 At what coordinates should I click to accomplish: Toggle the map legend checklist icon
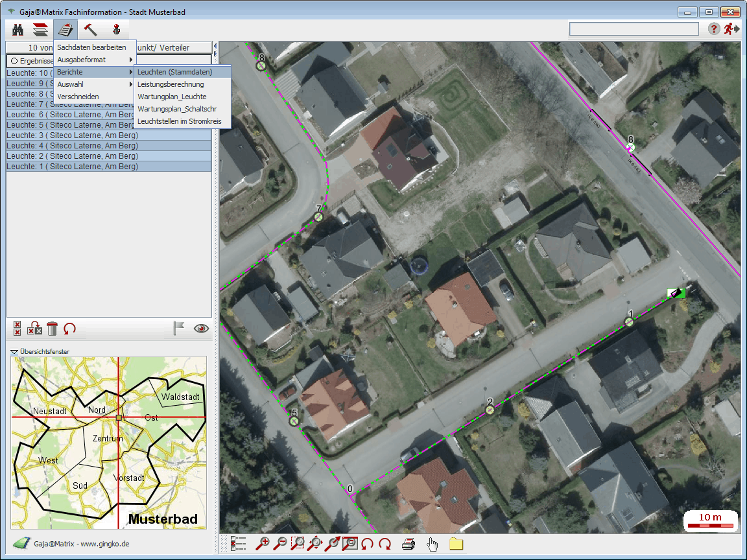click(x=239, y=544)
